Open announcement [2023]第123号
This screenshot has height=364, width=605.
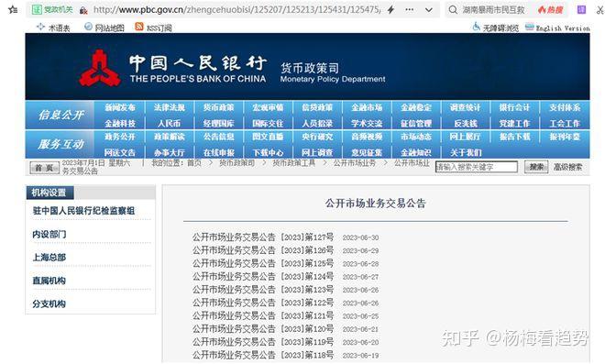coord(263,290)
